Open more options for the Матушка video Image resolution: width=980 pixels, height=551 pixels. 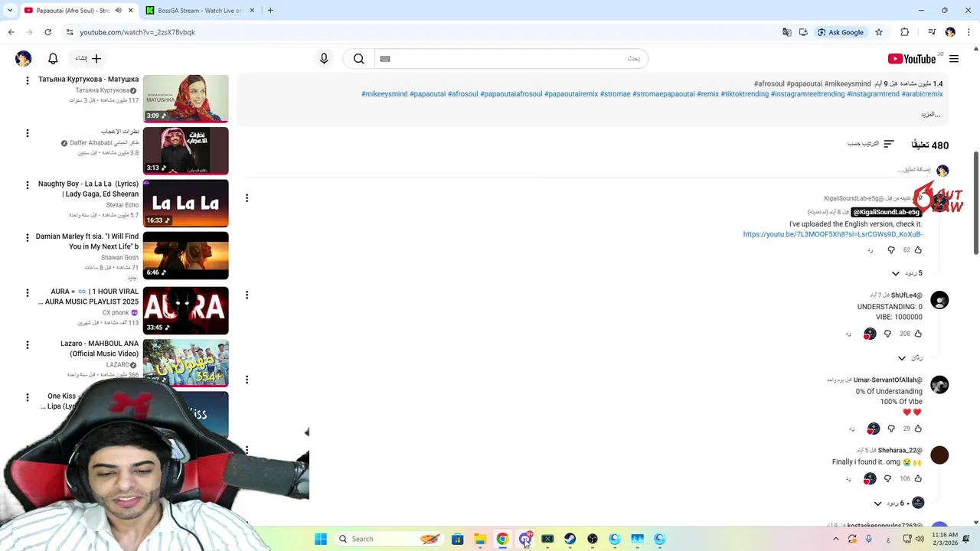point(28,80)
